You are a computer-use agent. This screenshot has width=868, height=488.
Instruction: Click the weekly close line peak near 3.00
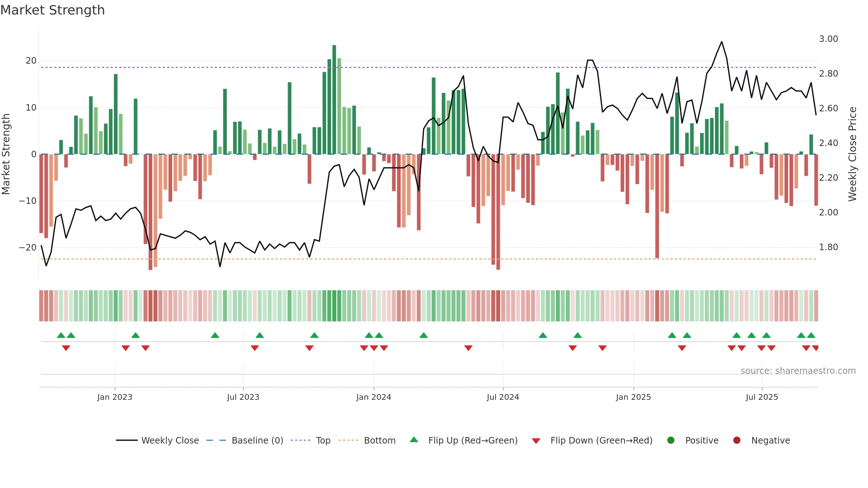pyautogui.click(x=722, y=42)
